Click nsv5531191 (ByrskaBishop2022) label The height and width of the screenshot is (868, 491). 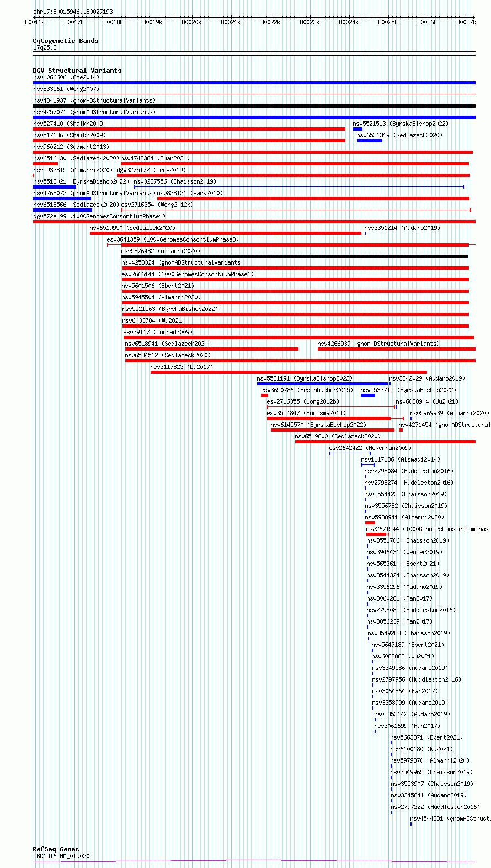click(305, 378)
